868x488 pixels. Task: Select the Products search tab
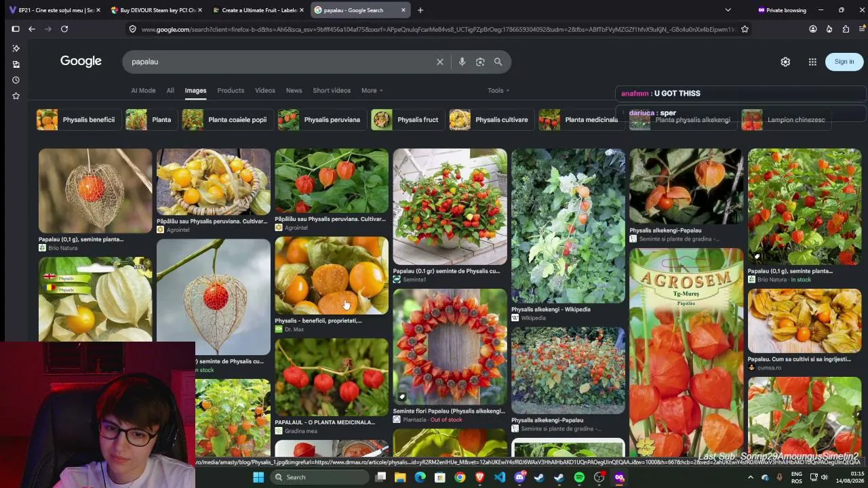(231, 91)
